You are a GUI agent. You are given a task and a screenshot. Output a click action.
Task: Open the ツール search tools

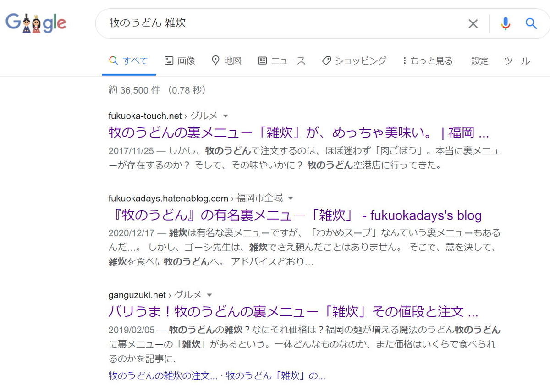[517, 61]
